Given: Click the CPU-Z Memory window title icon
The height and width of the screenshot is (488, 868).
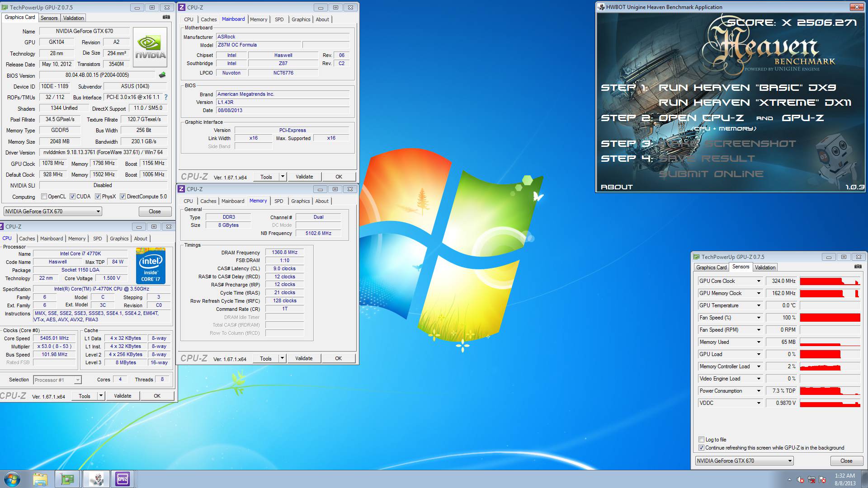Looking at the screenshot, I should click(x=181, y=189).
